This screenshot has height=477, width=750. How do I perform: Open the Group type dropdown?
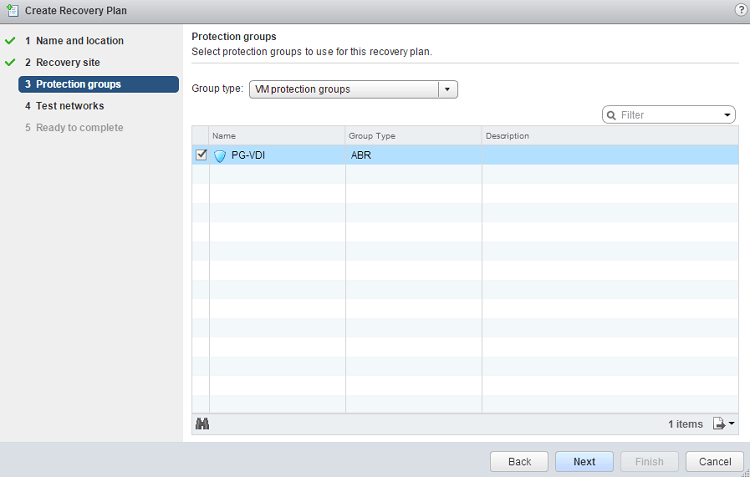(447, 89)
